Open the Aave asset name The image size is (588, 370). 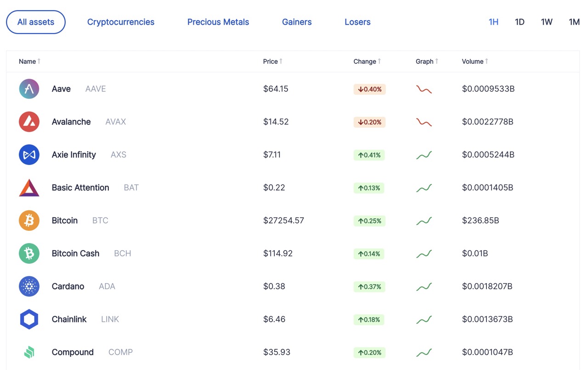(61, 89)
